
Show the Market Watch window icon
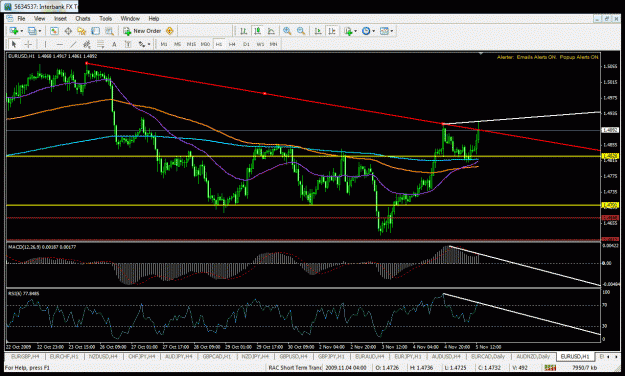tap(54, 31)
